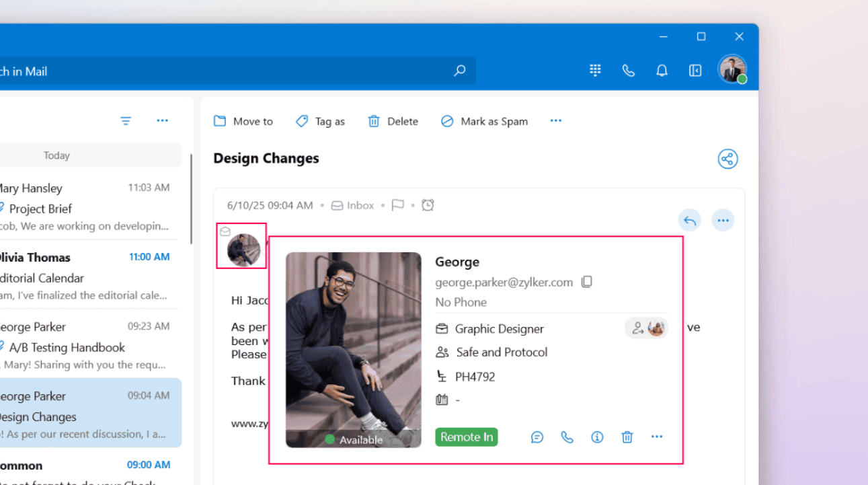Viewport: 868px width, 485px height.
Task: Toggle the reminder alarm clock on the email
Action: [x=428, y=205]
